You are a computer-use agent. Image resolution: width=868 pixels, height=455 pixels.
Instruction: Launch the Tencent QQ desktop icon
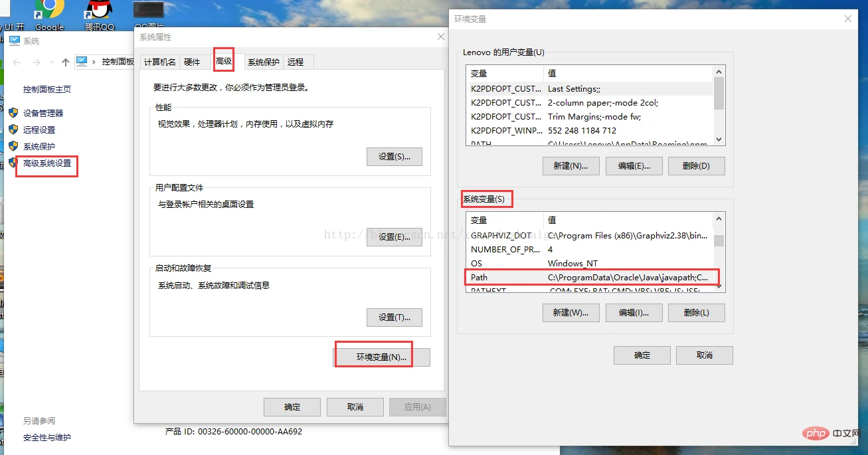pyautogui.click(x=100, y=11)
